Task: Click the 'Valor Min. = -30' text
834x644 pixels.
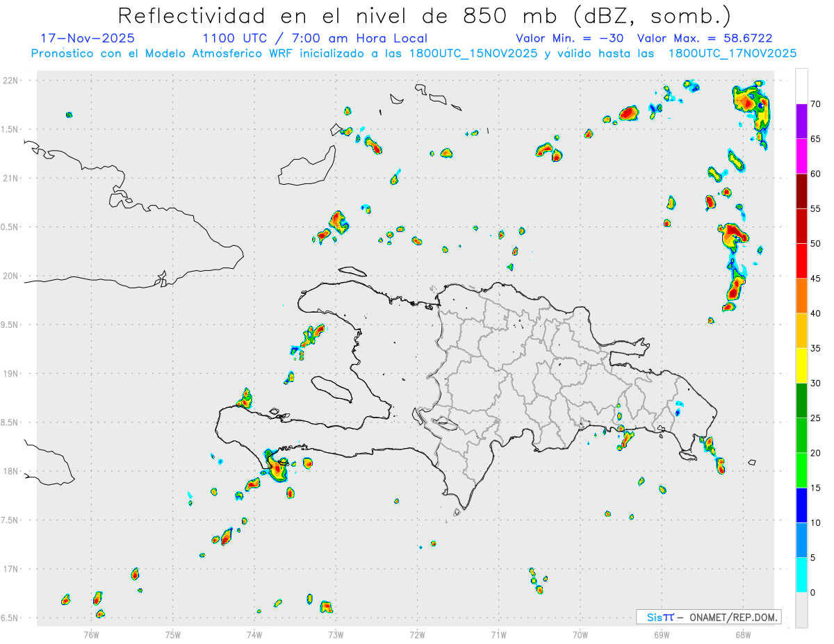Action: coord(571,38)
